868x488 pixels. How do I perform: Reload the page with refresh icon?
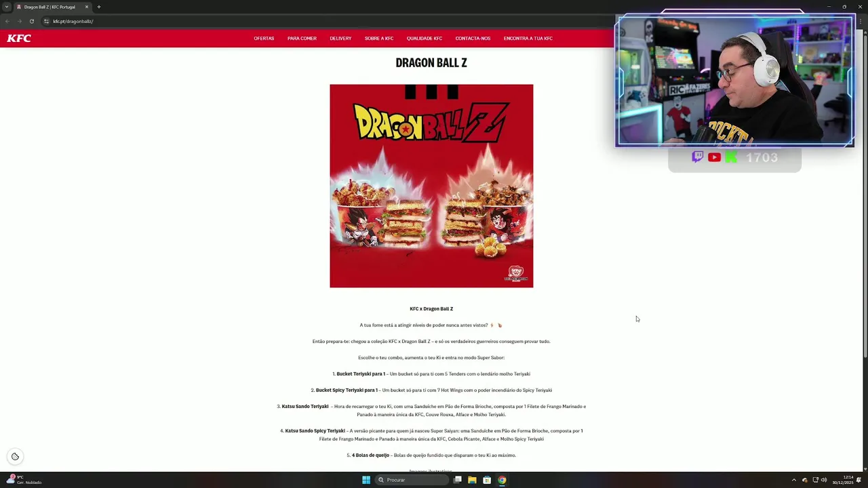pyautogui.click(x=32, y=21)
